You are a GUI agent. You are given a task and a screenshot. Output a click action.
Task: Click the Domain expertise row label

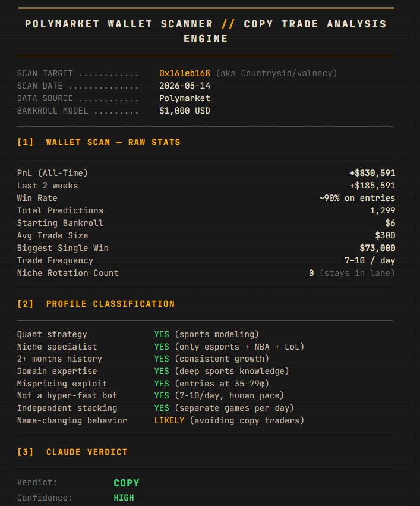coord(56,372)
